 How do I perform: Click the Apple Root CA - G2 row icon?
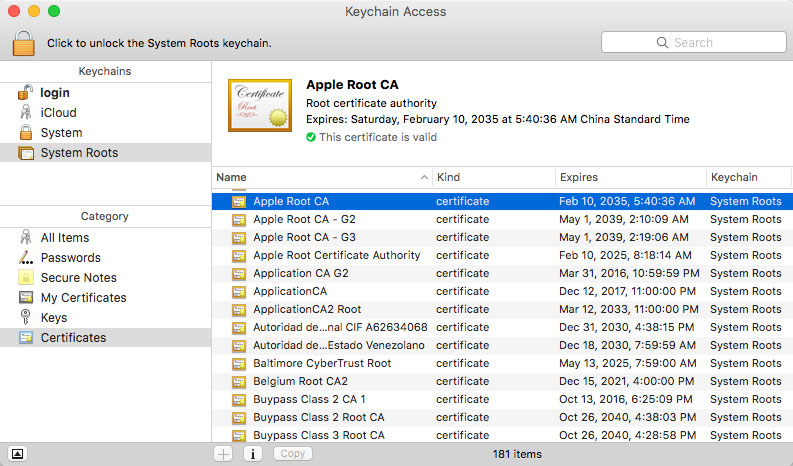point(239,220)
